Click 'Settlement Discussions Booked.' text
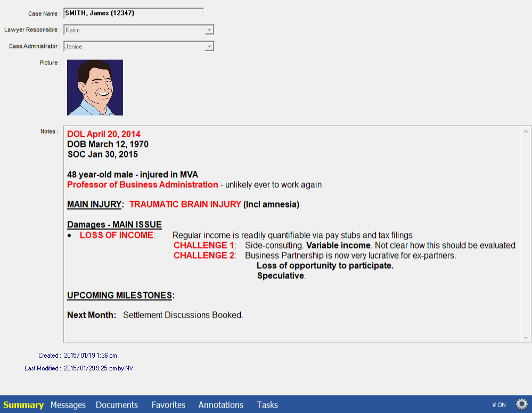The width and height of the screenshot is (532, 413). pos(183,316)
